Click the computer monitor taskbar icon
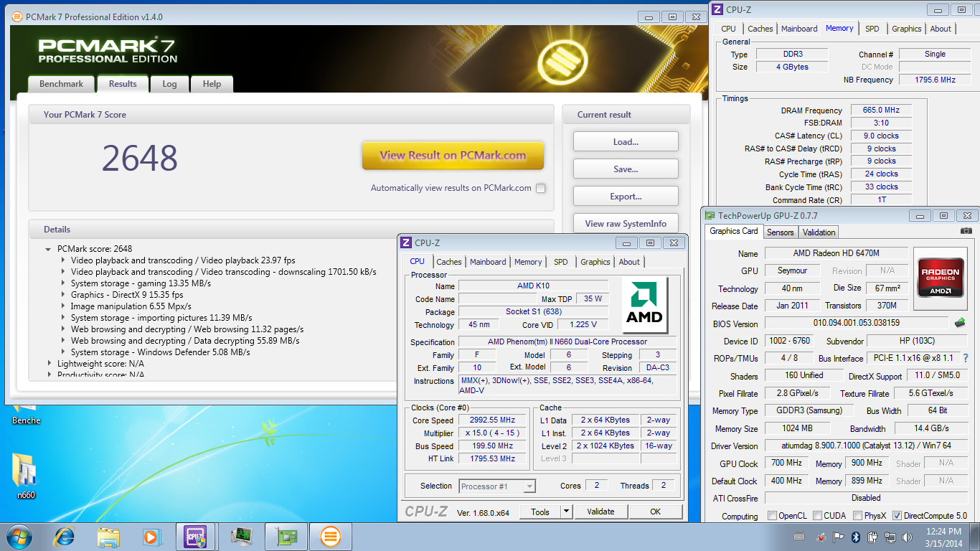The width and height of the screenshot is (980, 551). pos(240,536)
